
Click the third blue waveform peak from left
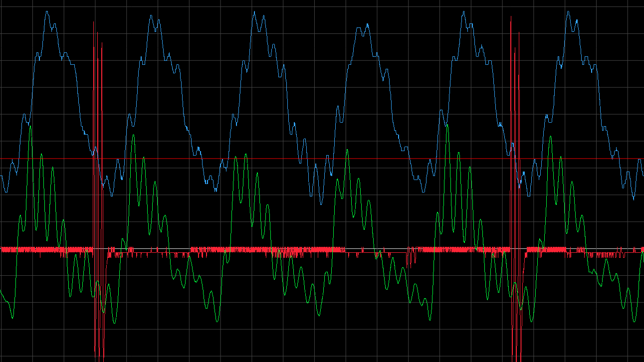254,12
